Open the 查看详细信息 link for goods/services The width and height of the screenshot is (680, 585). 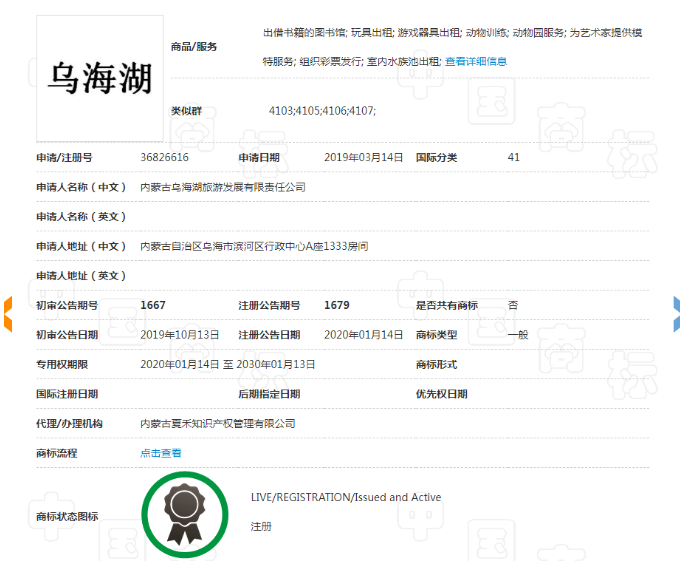476,61
